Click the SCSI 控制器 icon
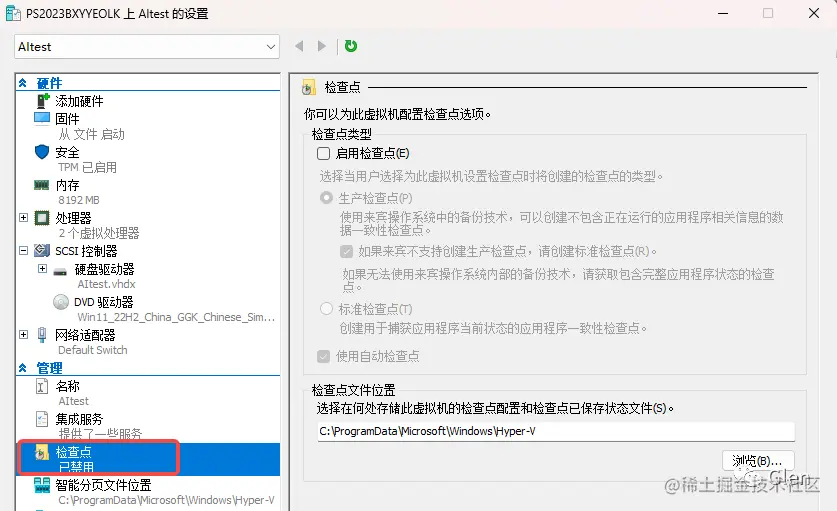837x511 pixels. [x=42, y=250]
